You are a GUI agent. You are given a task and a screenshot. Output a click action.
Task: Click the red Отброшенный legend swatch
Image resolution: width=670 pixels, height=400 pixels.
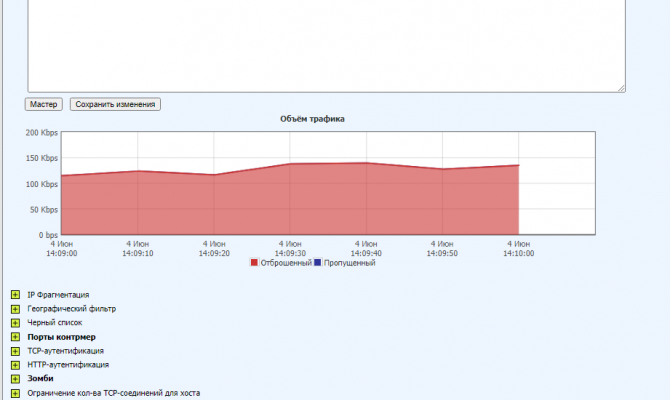(x=254, y=262)
